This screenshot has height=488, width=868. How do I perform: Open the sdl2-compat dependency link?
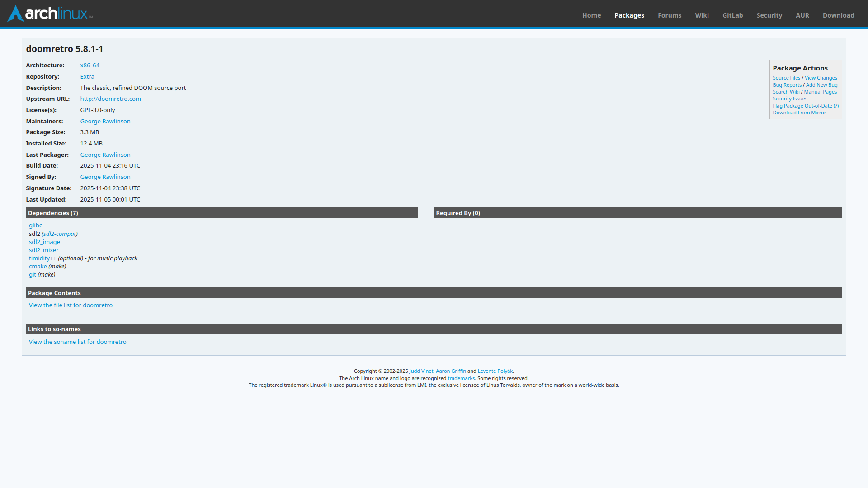pyautogui.click(x=60, y=234)
